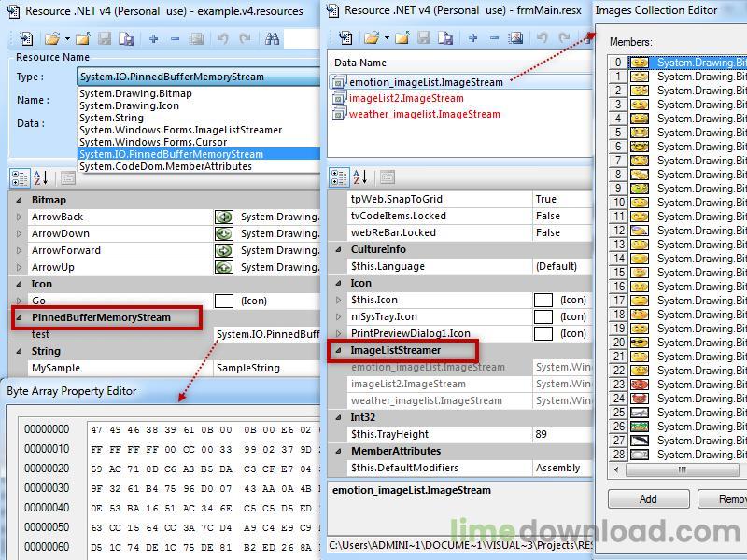Click the Find binoculars icon in left toolbar

tap(273, 39)
